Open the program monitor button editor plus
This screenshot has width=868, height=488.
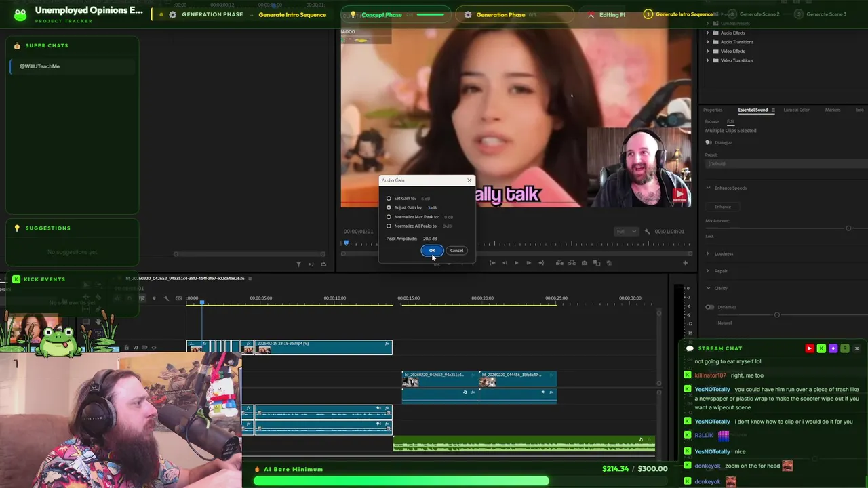pyautogui.click(x=685, y=263)
